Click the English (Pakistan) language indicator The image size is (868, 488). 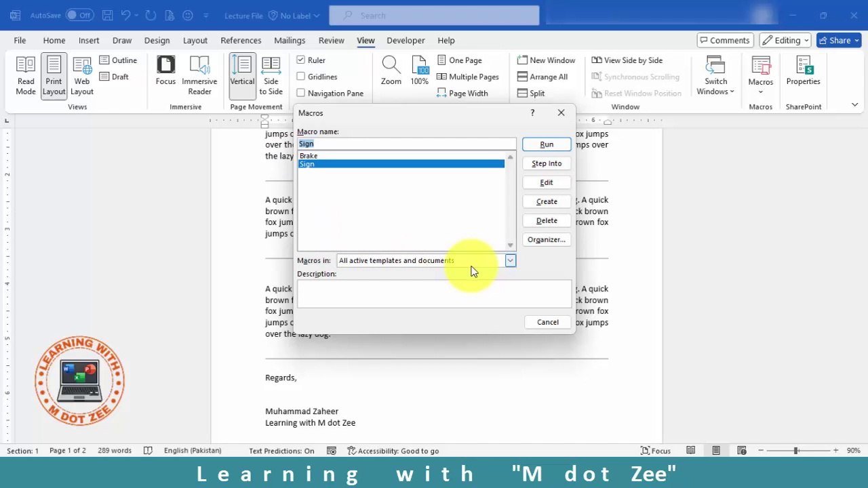click(x=193, y=451)
